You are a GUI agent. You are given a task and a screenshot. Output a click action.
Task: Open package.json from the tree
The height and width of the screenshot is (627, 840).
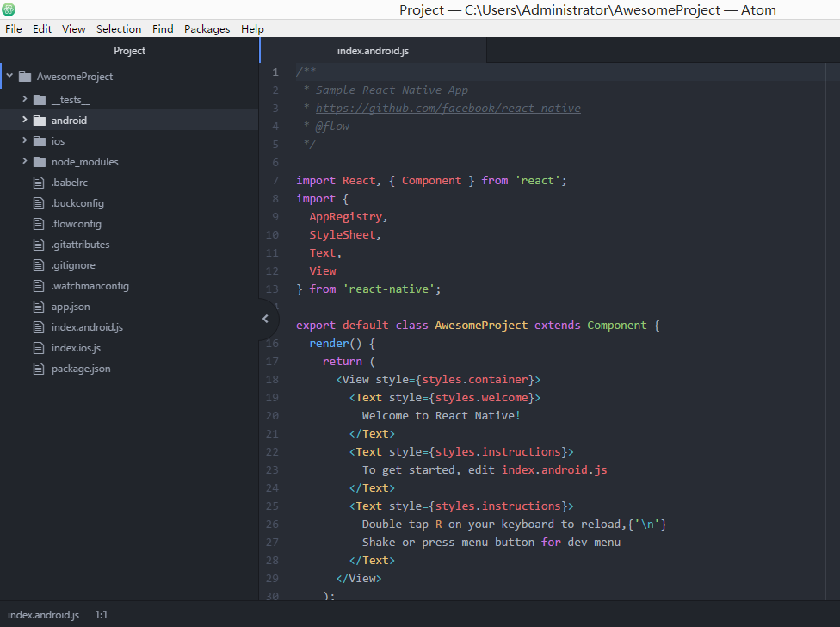(81, 369)
